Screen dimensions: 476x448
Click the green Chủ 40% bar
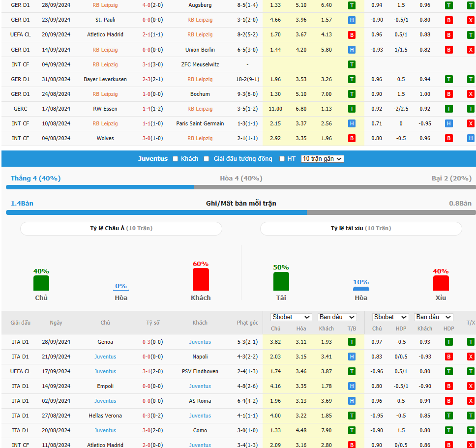pos(41,283)
